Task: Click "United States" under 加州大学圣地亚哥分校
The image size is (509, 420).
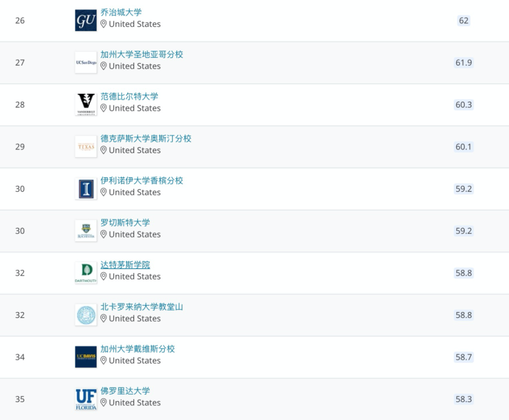Action: pos(135,66)
